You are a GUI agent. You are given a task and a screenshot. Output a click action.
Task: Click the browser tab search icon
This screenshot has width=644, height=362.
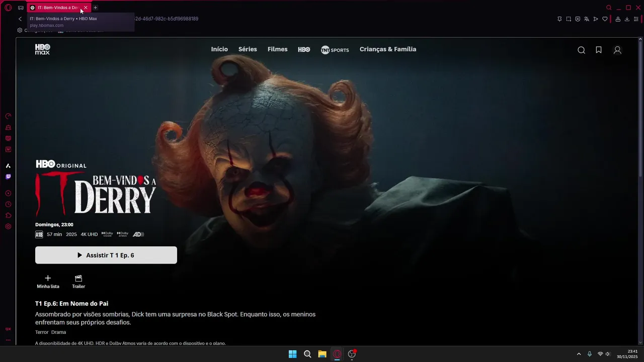point(609,8)
